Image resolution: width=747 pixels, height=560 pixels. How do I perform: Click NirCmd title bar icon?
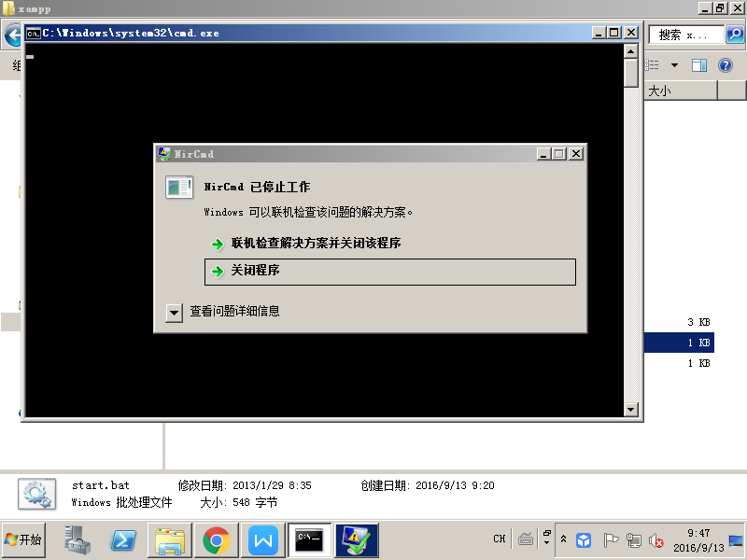[165, 154]
